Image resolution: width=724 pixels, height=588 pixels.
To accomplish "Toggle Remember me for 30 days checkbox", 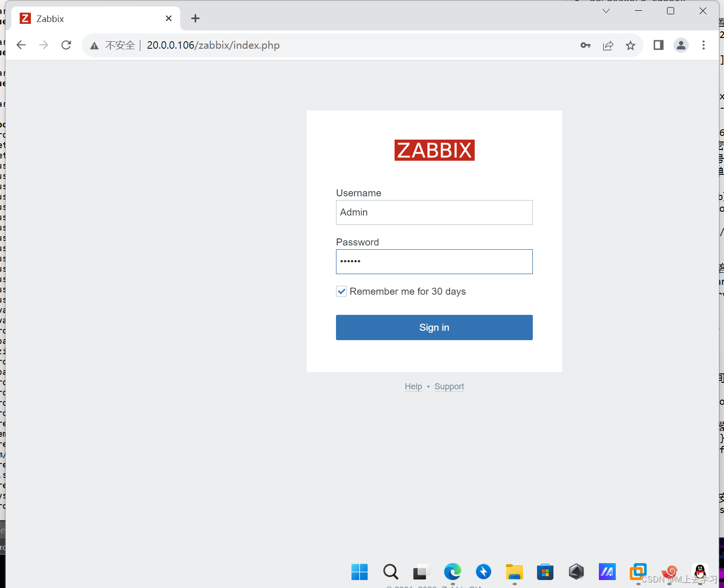I will coord(342,291).
